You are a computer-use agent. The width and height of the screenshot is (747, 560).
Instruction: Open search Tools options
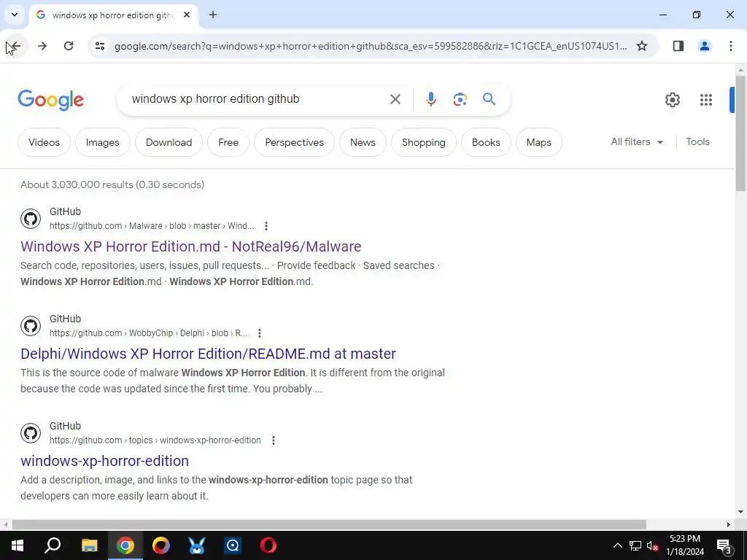697,142
